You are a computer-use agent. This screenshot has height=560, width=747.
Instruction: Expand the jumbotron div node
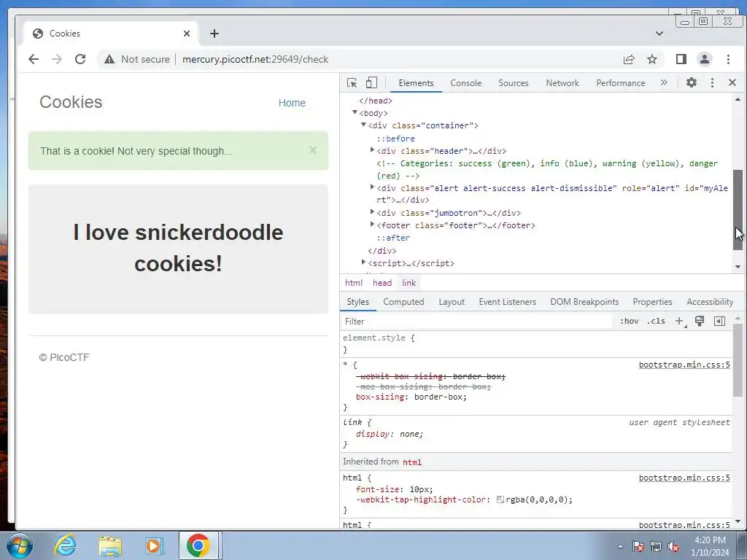(372, 212)
